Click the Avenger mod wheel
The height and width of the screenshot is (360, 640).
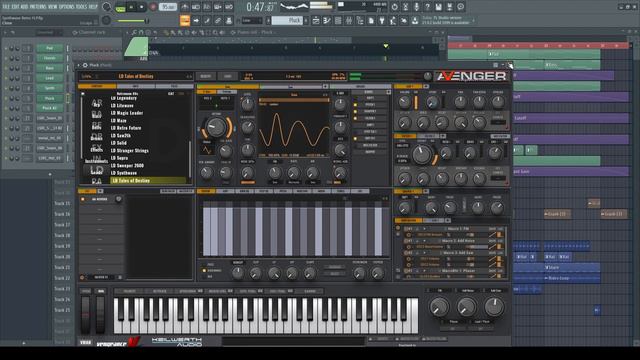(100, 315)
